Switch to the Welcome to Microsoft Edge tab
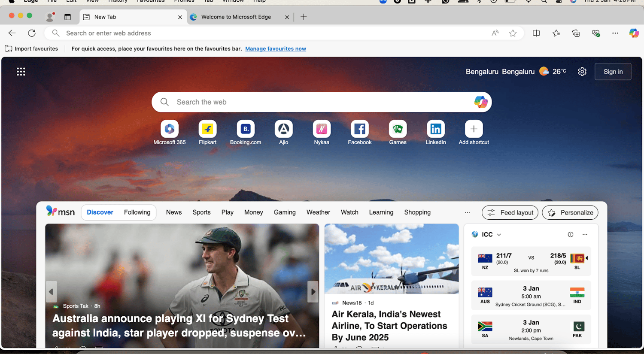644x354 pixels. coord(235,17)
